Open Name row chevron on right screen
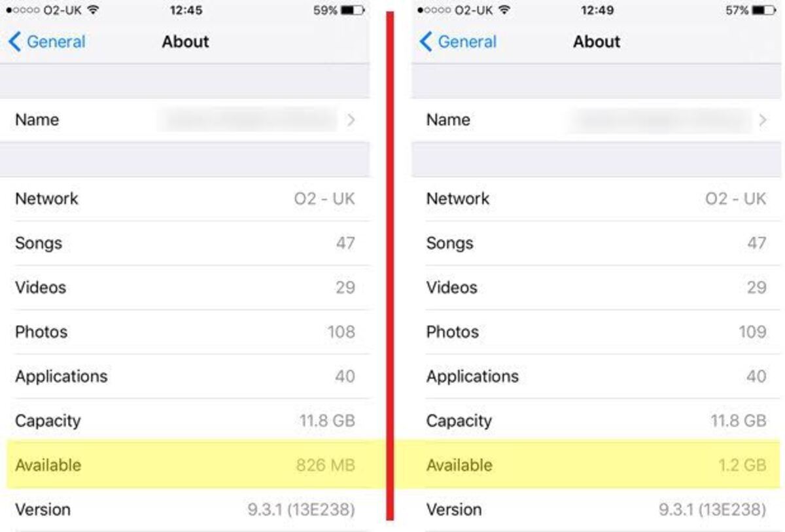Viewport: 785px width, 532px height. pyautogui.click(x=762, y=120)
